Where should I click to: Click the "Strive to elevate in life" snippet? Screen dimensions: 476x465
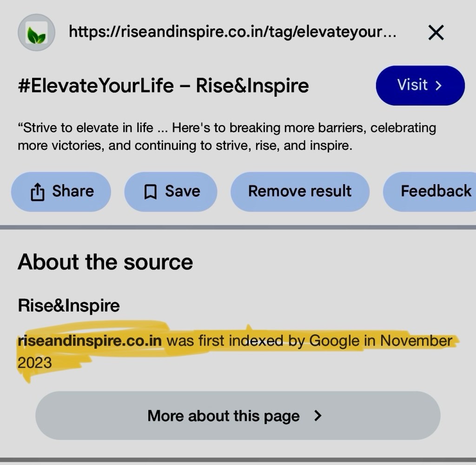point(226,136)
